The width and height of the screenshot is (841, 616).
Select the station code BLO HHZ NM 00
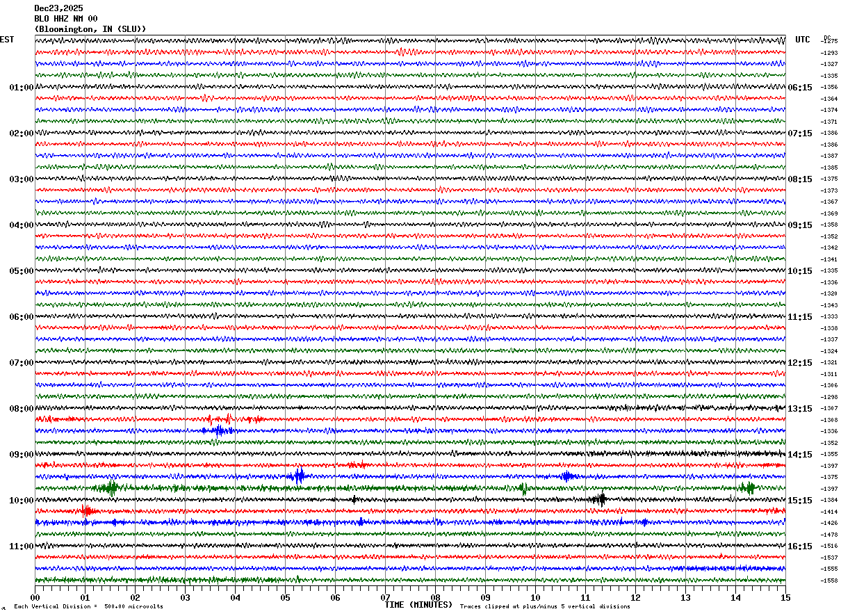pos(66,18)
